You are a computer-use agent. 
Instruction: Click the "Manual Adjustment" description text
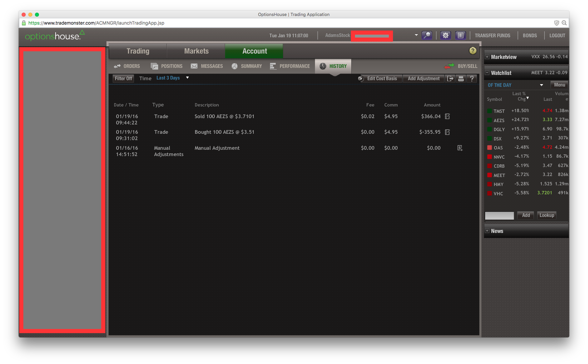pos(217,148)
